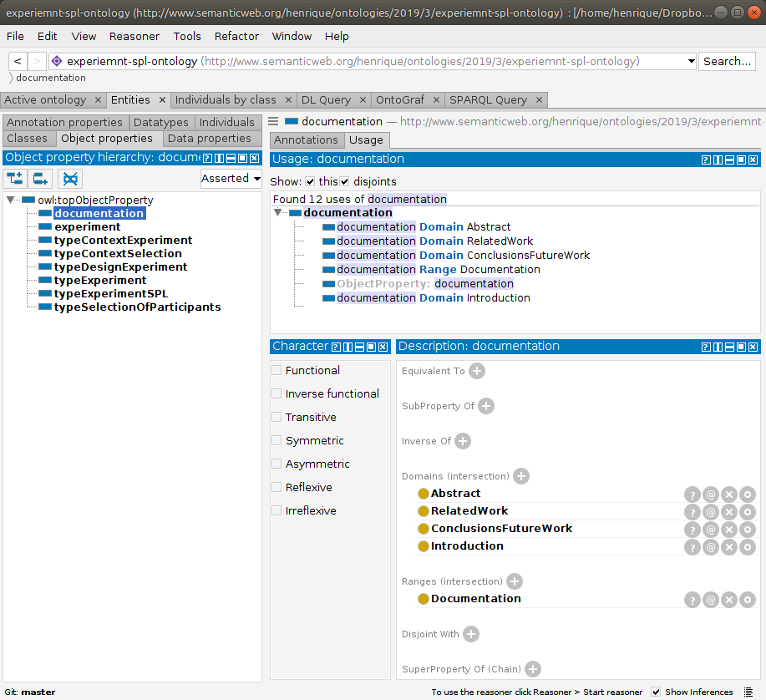Click Documentation class link in Range usage

point(500,269)
